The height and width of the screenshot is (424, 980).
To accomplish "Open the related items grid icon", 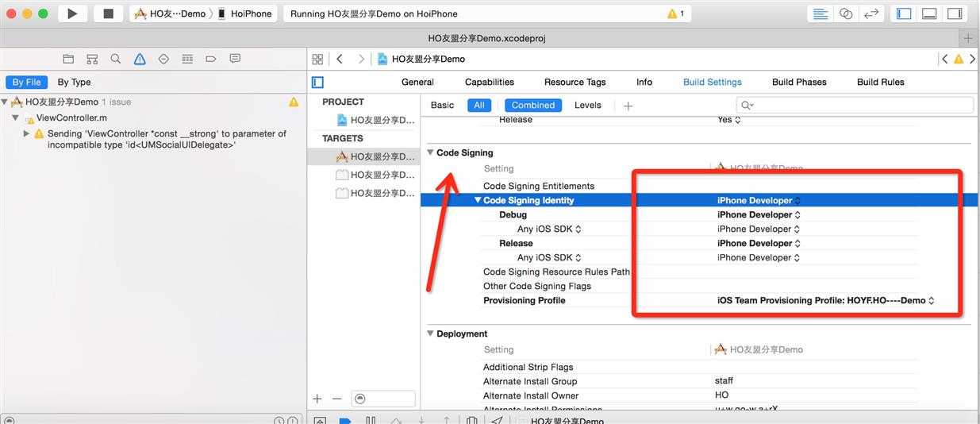I will (x=317, y=59).
